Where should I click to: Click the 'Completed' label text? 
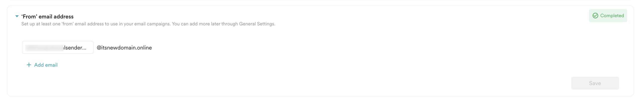[x=612, y=16]
